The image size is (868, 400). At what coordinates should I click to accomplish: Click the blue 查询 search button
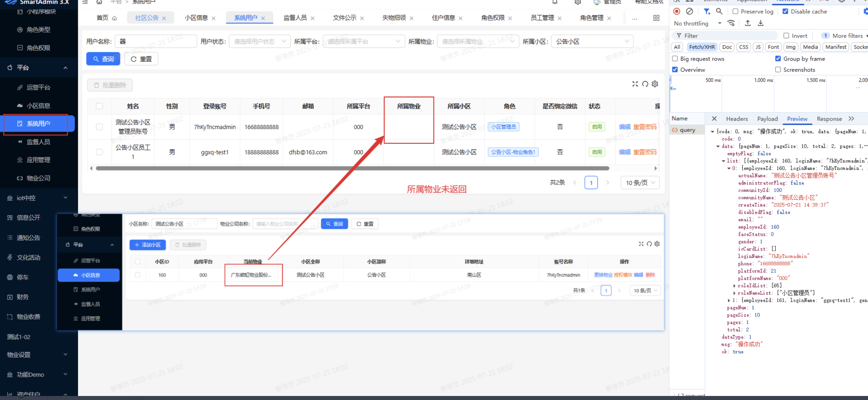click(103, 59)
